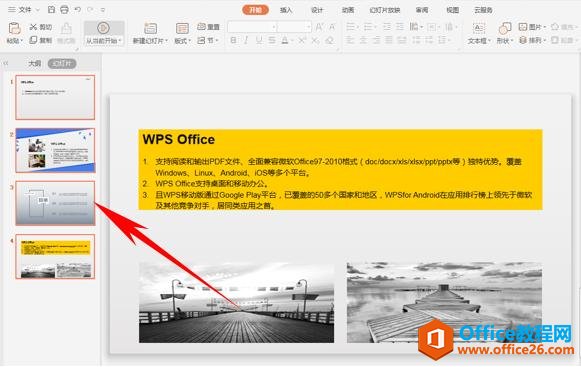Click the format painter brush icon
Screen dimensions: 581x367
66,29
